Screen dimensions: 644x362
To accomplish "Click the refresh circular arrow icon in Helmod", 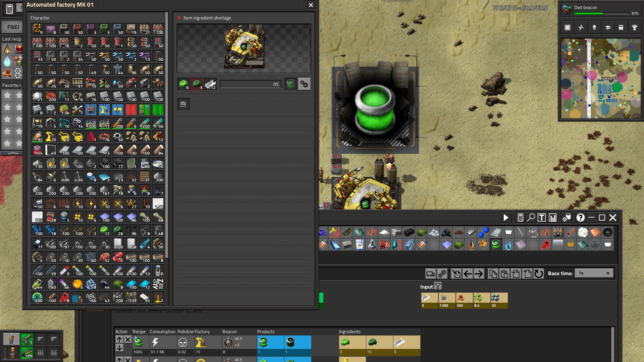I will (x=539, y=274).
